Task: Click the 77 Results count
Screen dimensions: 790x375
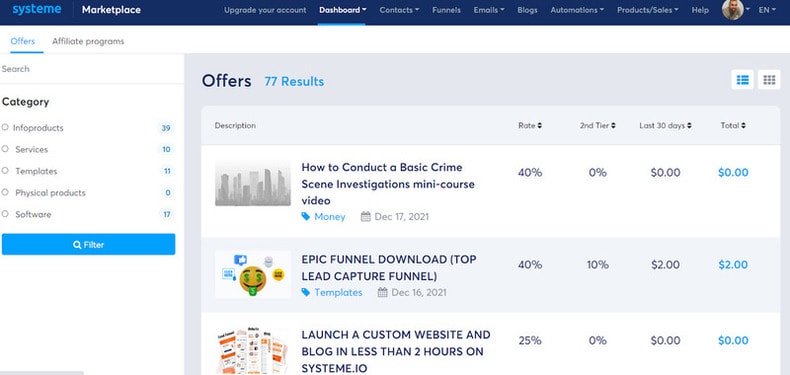Action: tap(294, 82)
